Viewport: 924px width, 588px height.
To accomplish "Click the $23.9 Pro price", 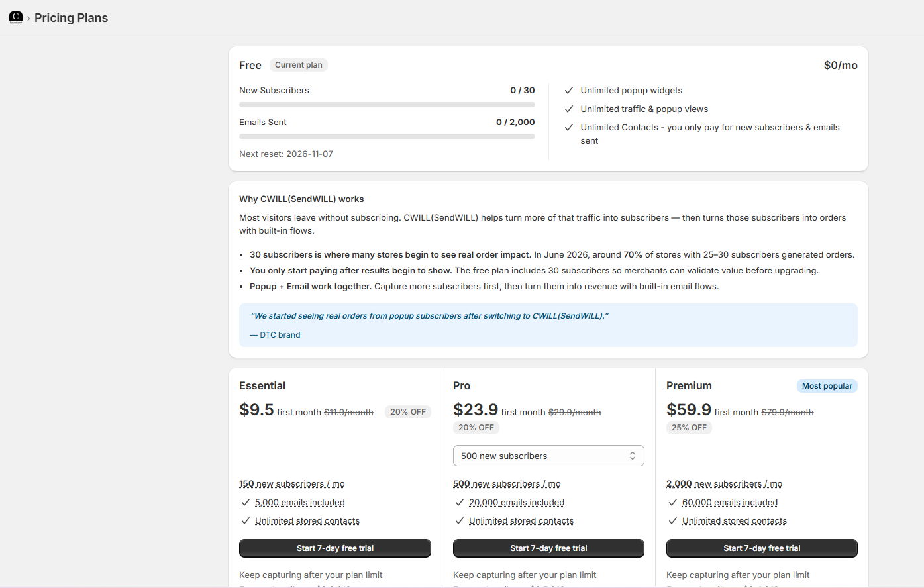I will click(476, 410).
